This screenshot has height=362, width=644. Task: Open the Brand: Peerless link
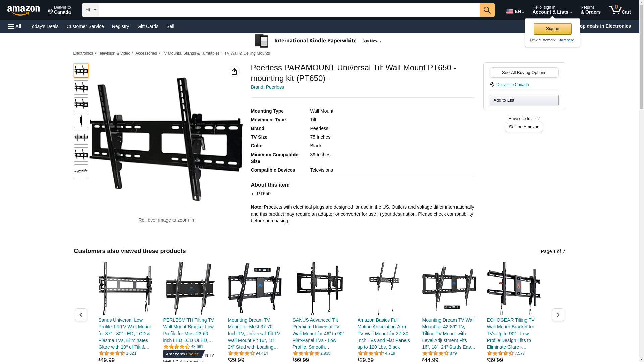coord(267,87)
